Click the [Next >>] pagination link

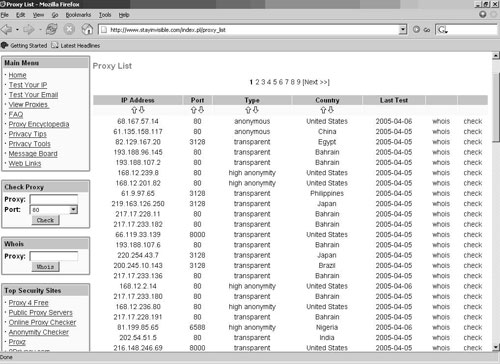(316, 82)
